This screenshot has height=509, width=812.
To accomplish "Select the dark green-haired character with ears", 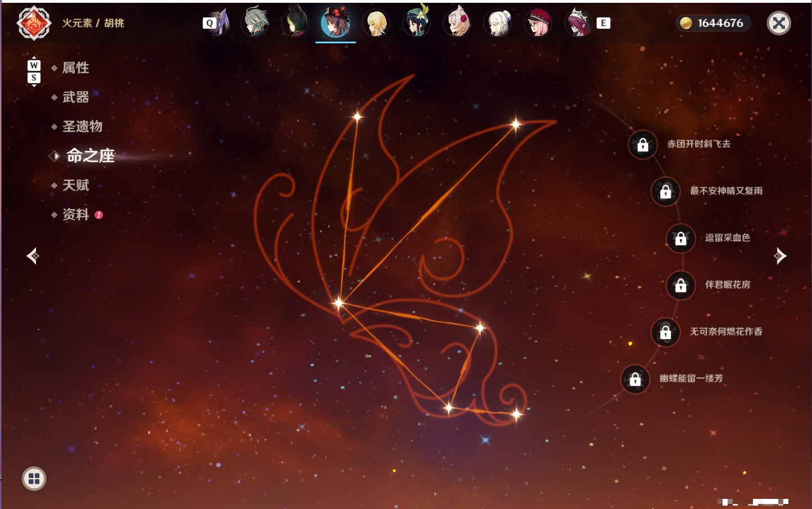I will [295, 23].
